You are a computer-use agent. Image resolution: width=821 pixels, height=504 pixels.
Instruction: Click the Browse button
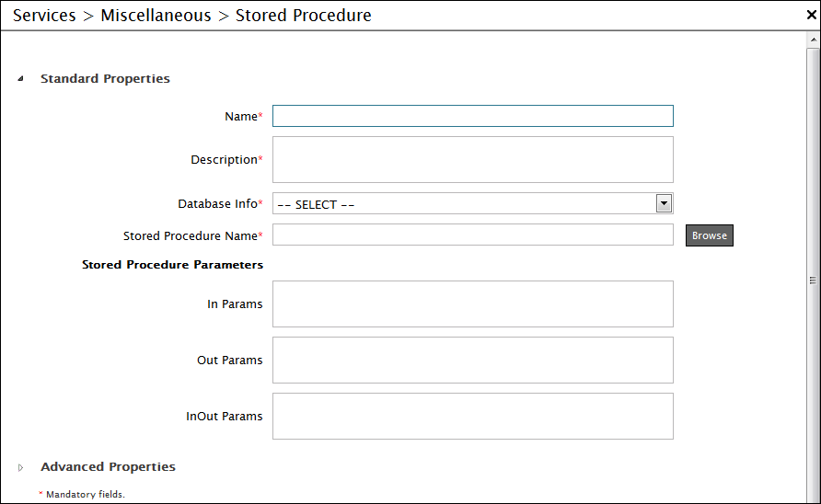click(x=710, y=235)
